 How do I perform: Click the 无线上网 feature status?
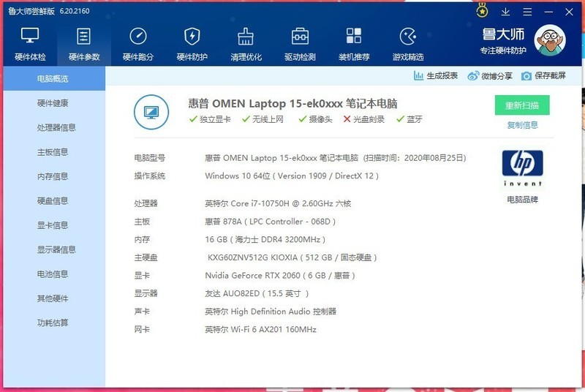tap(263, 119)
